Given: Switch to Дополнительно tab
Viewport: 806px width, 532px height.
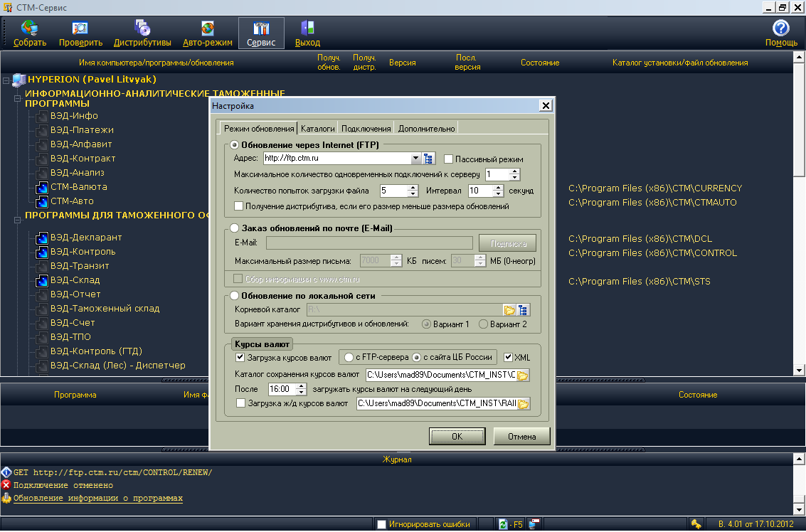Looking at the screenshot, I should [426, 129].
